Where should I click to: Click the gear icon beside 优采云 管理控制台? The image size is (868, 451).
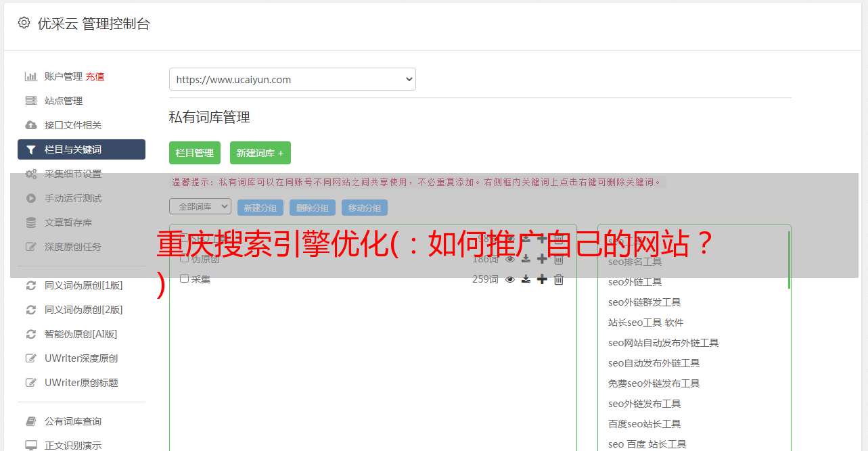[24, 23]
